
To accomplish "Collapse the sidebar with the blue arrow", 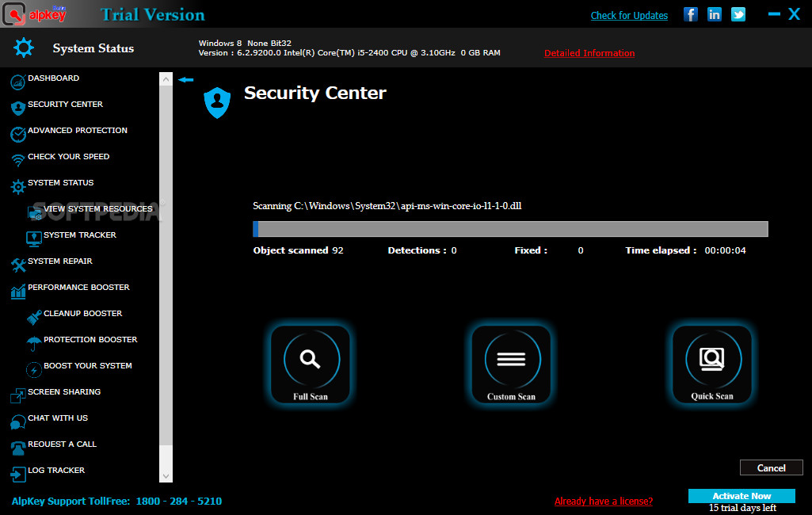I will click(x=185, y=80).
